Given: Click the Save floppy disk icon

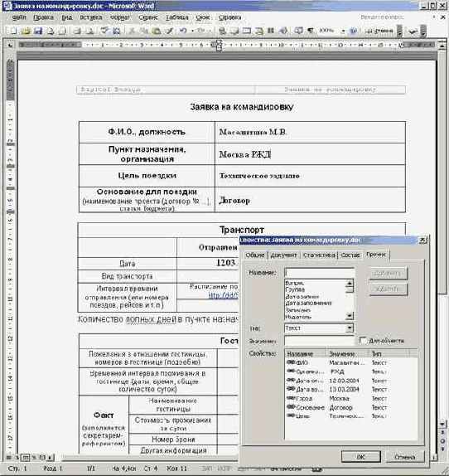Looking at the screenshot, I should (38, 31).
